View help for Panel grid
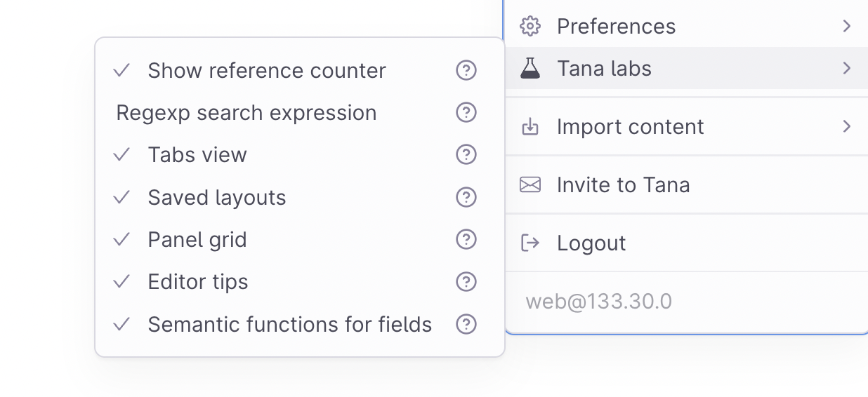868x397 pixels. pos(466,239)
